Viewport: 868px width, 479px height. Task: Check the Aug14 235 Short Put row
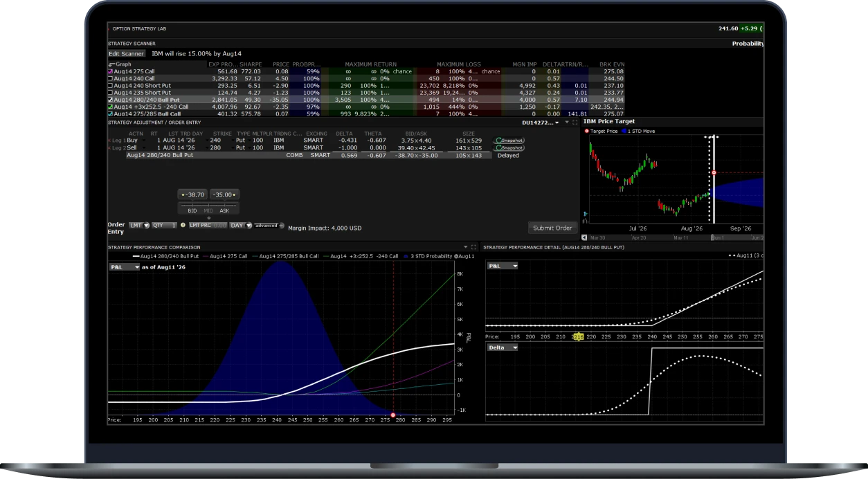tap(110, 93)
